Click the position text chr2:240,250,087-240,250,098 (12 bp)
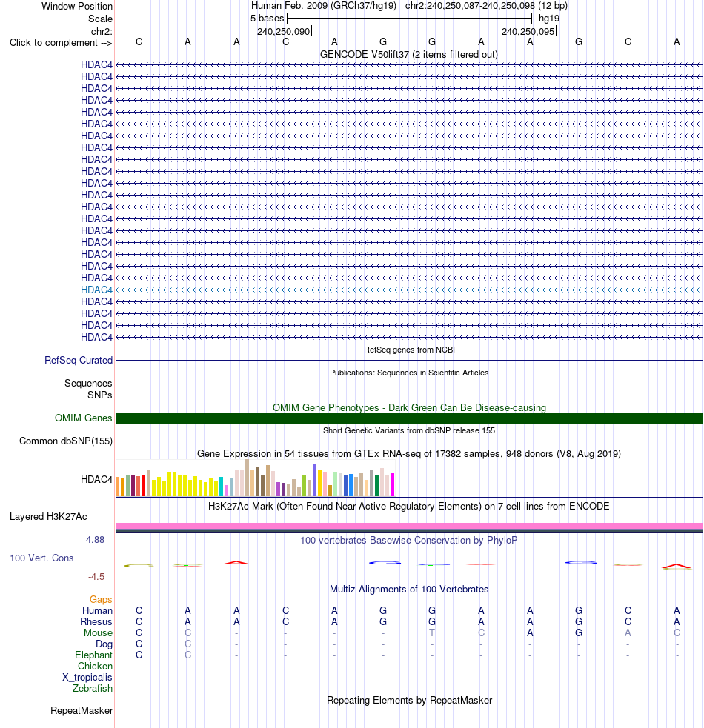The image size is (704, 728). [486, 6]
